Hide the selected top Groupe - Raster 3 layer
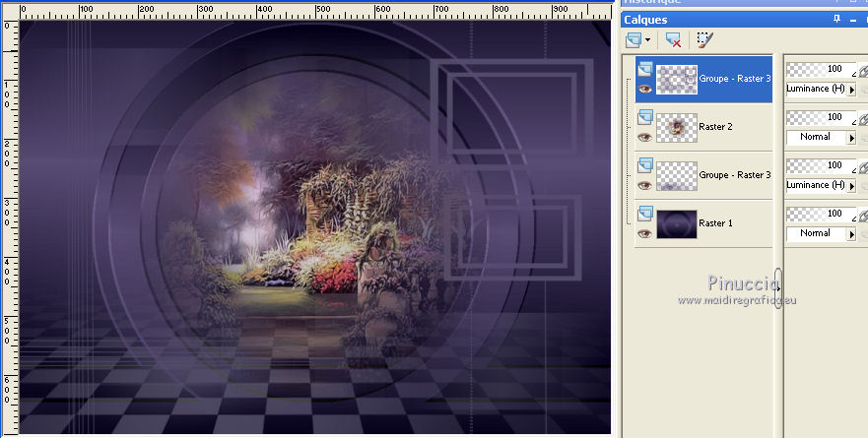The width and height of the screenshot is (868, 438). (644, 89)
